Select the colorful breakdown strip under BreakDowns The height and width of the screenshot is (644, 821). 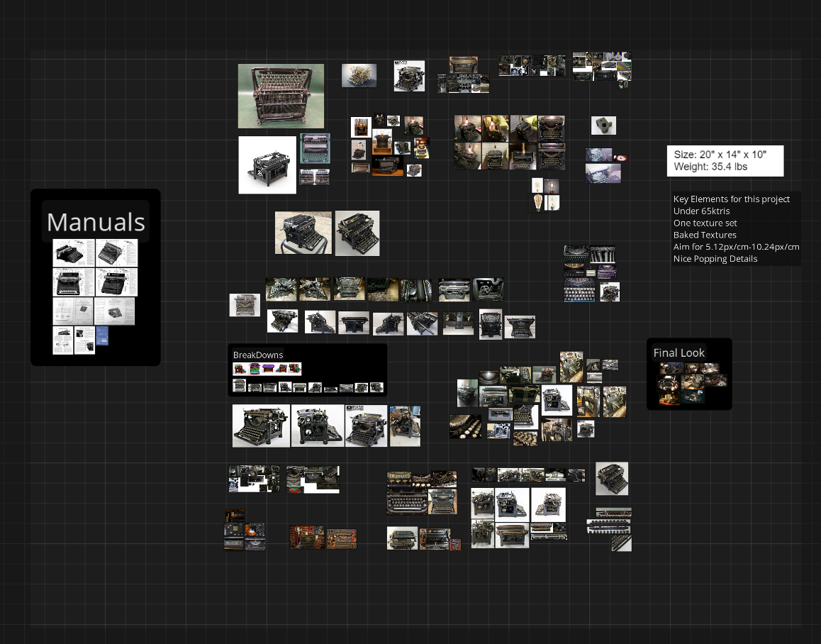[x=267, y=369]
